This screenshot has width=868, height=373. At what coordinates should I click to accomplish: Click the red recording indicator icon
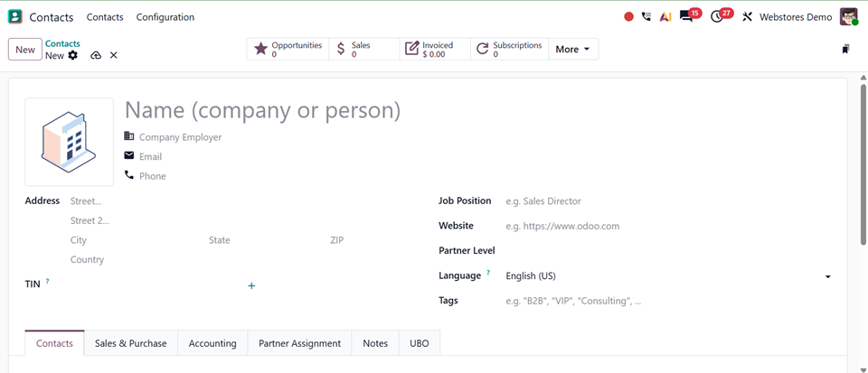click(x=628, y=17)
